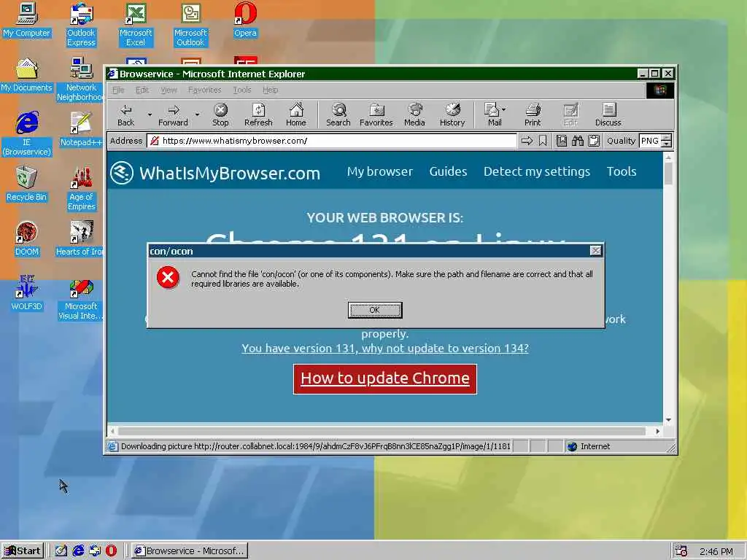This screenshot has height=560, width=747.
Task: Open the Quality PNG stepper
Action: (667, 141)
